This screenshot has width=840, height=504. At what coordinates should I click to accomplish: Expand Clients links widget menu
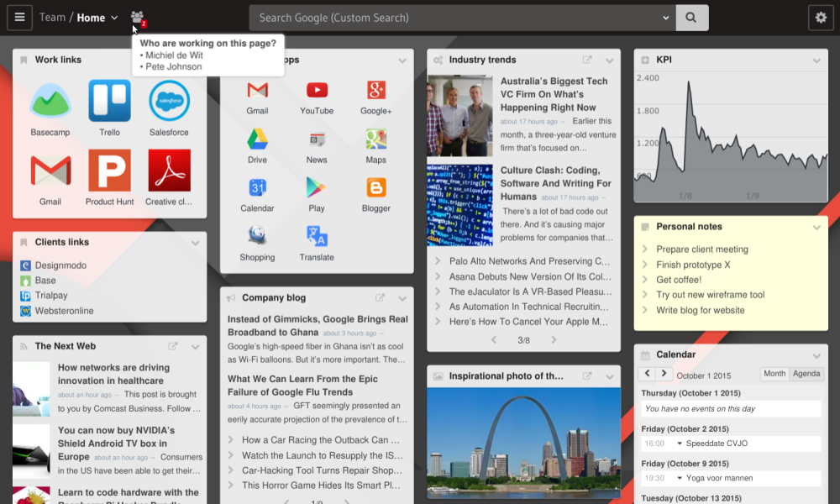coord(196,243)
